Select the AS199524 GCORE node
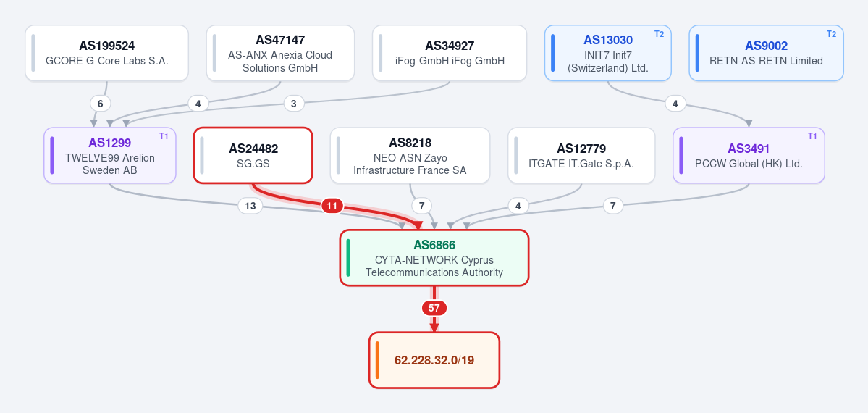The image size is (868, 413). click(x=107, y=53)
